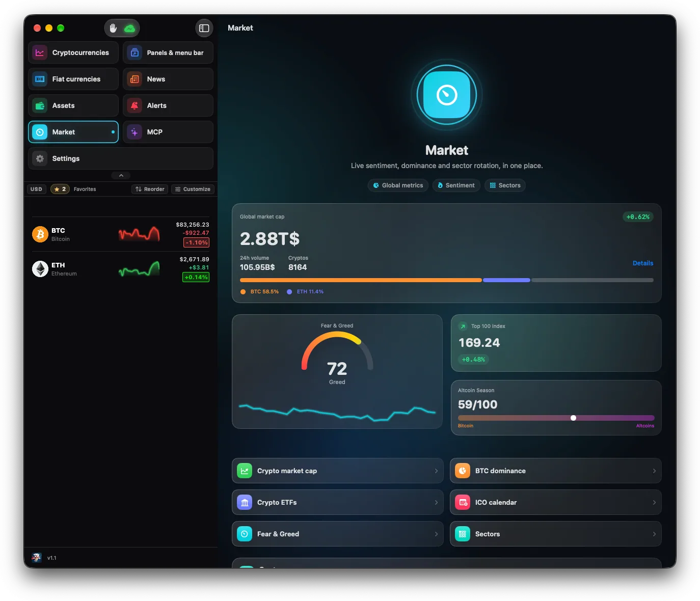Click the BTC red sparkline chart
The height and width of the screenshot is (601, 700).
click(139, 234)
